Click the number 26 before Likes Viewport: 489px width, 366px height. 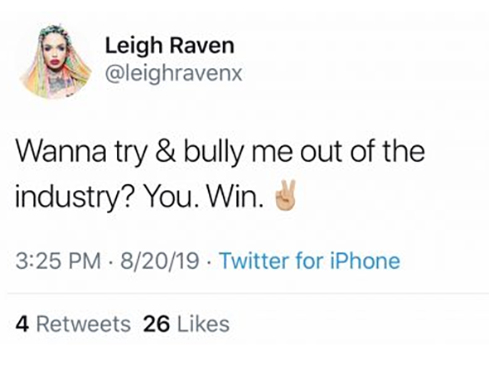pyautogui.click(x=157, y=324)
